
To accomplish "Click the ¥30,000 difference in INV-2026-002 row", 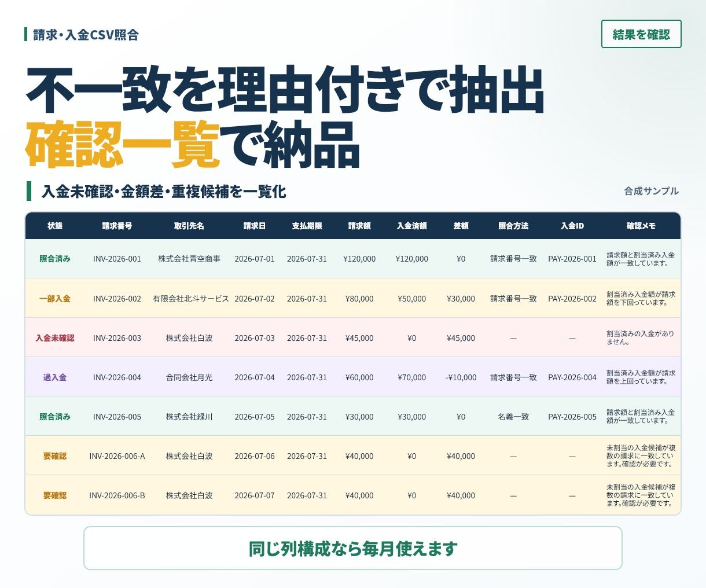I will [461, 299].
